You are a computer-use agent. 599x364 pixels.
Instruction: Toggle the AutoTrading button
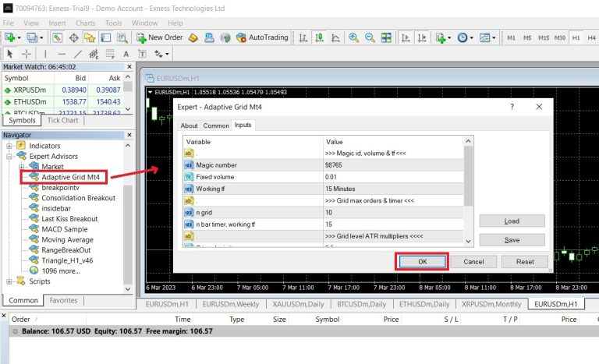pos(262,37)
